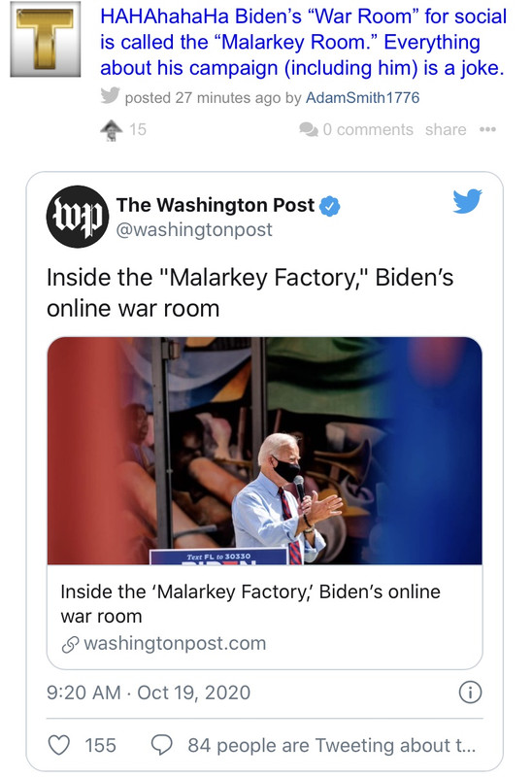Click the blue Twitter bird logo

click(x=467, y=201)
